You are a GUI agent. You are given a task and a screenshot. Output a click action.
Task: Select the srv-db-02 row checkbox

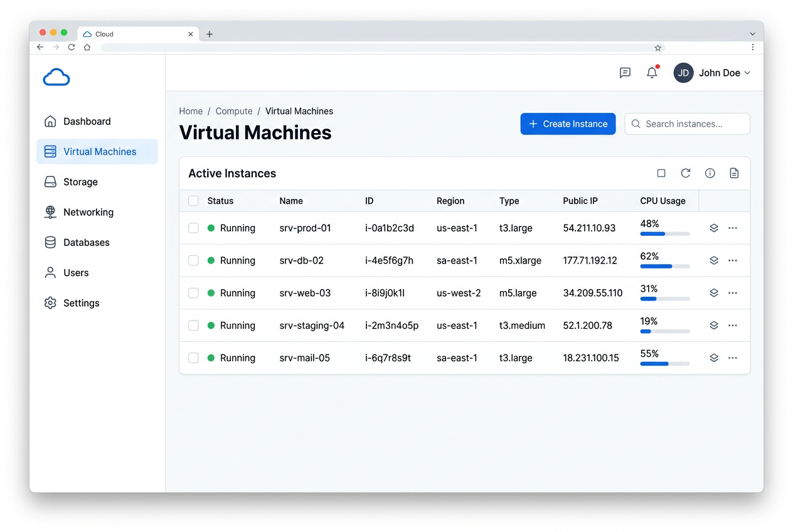[x=193, y=260]
